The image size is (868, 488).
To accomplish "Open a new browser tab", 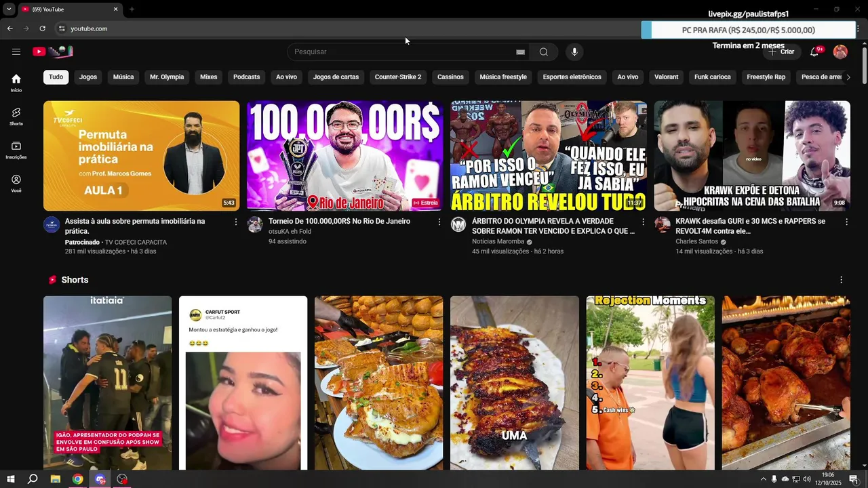I will click(x=132, y=9).
